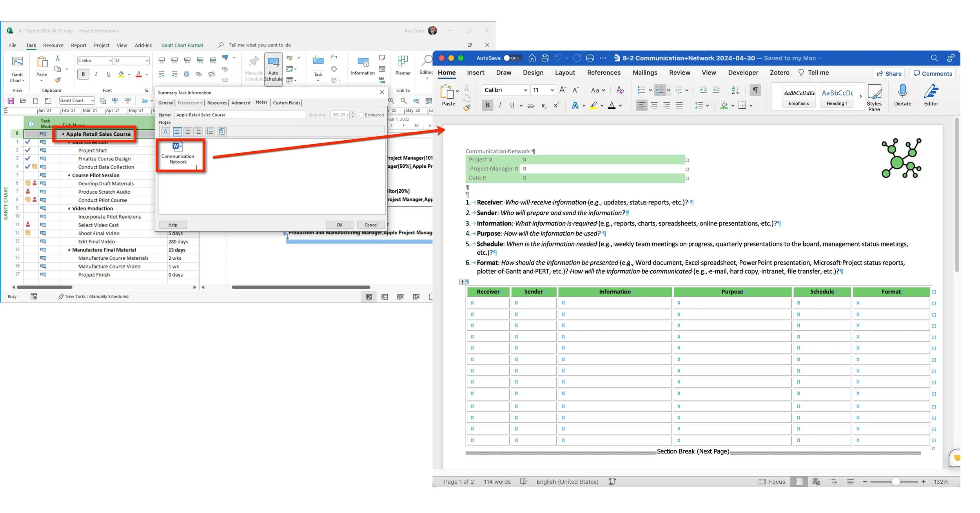The width and height of the screenshot is (980, 513).
Task: Click the Dictate microphone in Word
Action: (902, 95)
